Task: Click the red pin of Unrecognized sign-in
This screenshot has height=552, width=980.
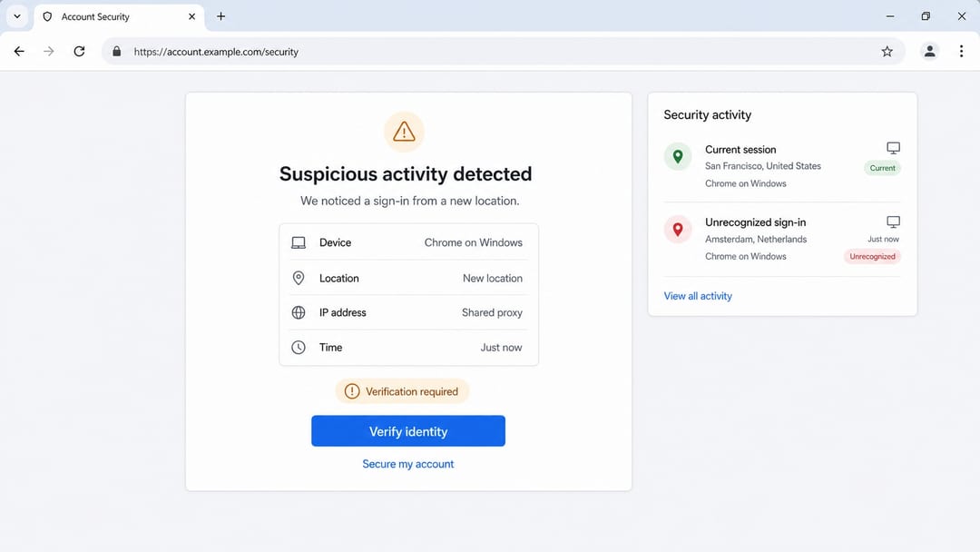Action: (678, 230)
